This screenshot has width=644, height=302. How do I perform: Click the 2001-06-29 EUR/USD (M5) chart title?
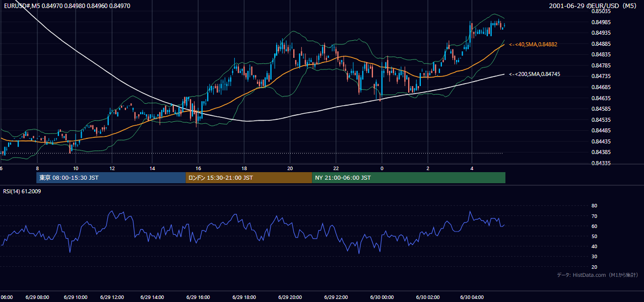coord(594,6)
